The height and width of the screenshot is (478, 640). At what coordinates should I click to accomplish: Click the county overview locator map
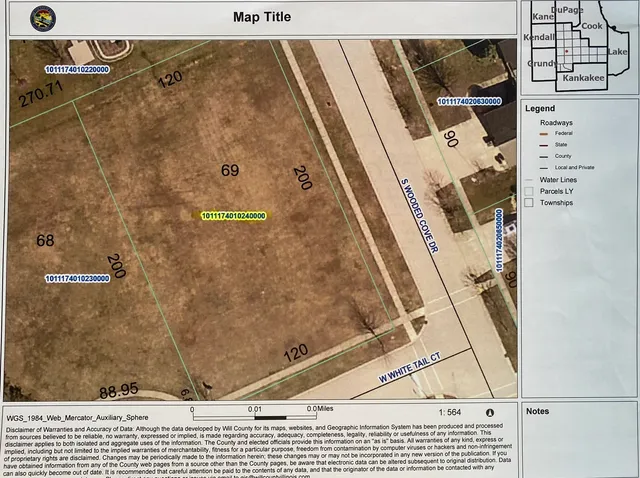577,46
